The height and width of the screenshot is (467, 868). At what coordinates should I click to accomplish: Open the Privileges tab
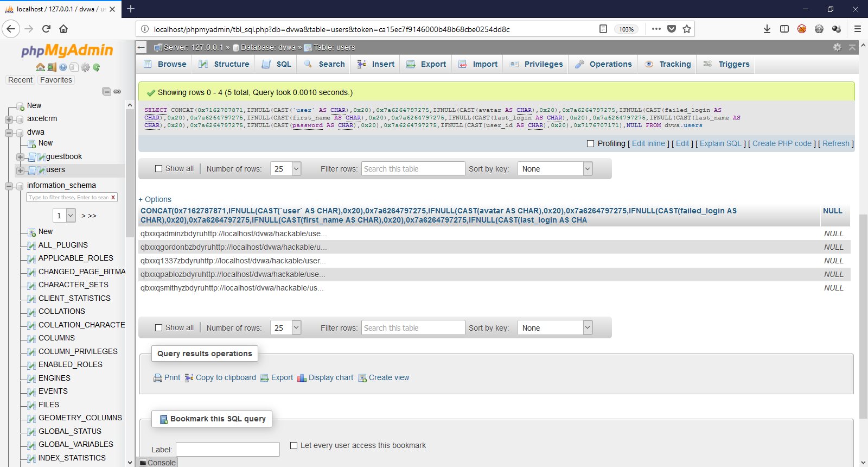click(536, 64)
